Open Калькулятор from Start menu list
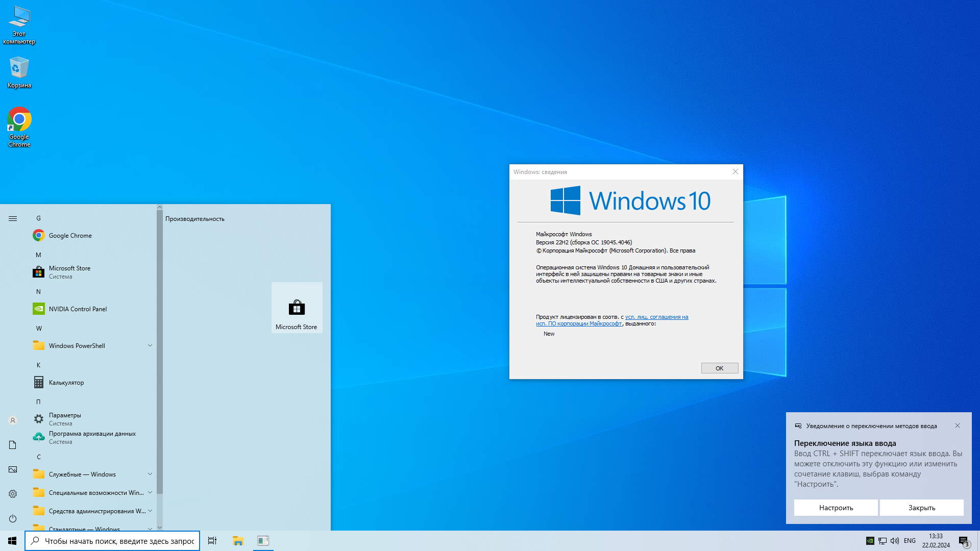 pos(66,383)
